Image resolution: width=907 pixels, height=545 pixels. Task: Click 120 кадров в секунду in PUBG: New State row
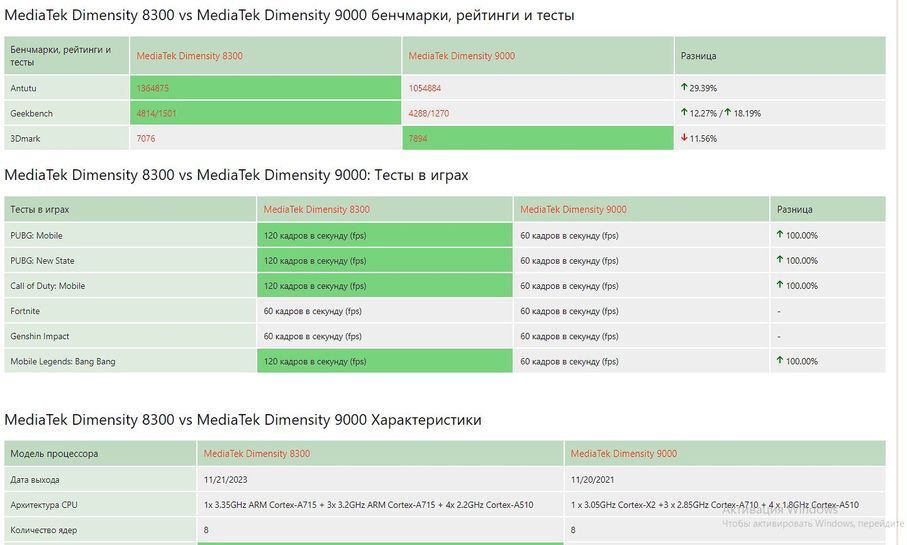click(315, 261)
